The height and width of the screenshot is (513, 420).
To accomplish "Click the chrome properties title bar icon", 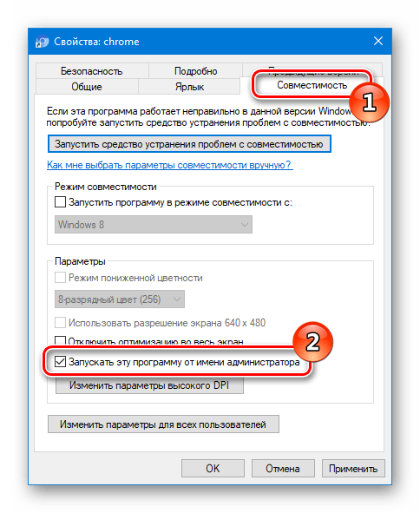I will [x=42, y=42].
